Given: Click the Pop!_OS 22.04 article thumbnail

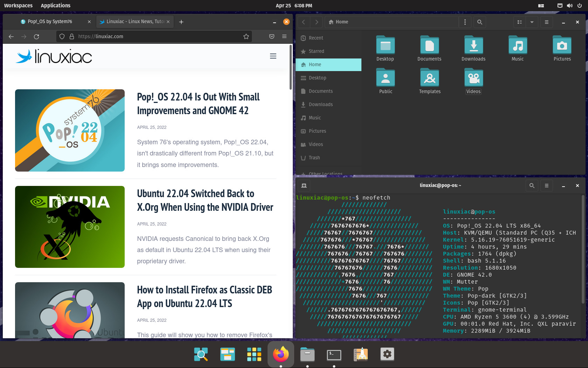Looking at the screenshot, I should pyautogui.click(x=70, y=130).
